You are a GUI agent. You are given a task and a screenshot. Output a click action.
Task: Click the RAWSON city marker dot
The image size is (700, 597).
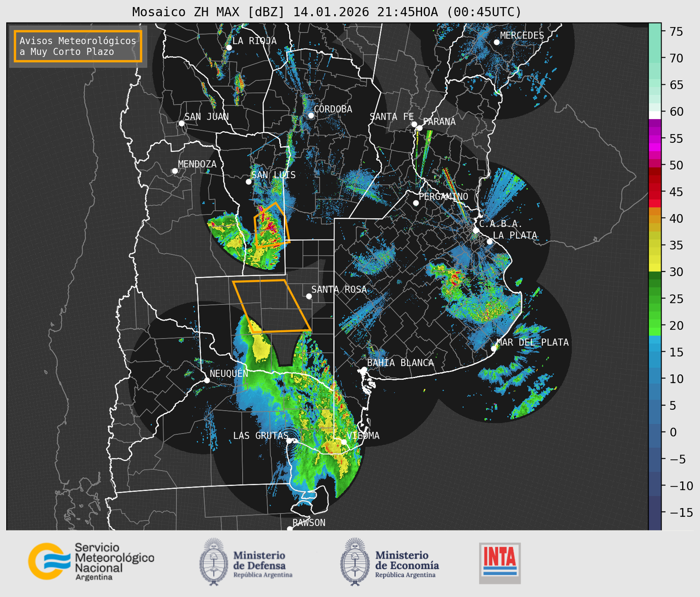pyautogui.click(x=290, y=529)
